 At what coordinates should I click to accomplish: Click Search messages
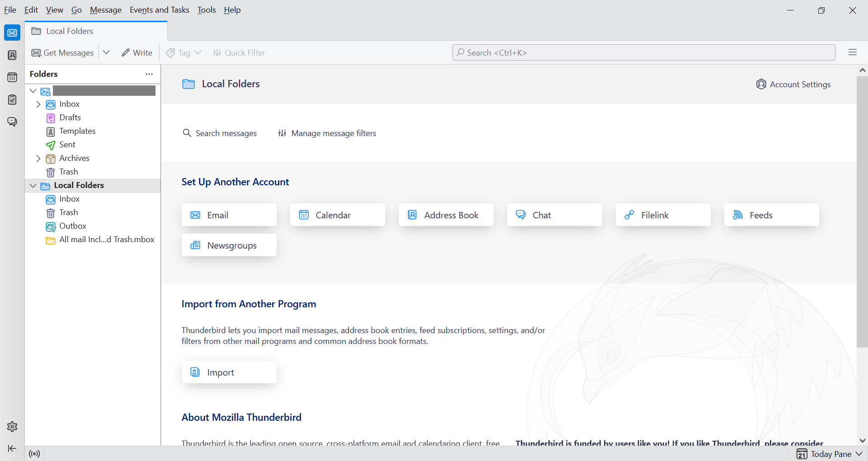[x=220, y=133]
